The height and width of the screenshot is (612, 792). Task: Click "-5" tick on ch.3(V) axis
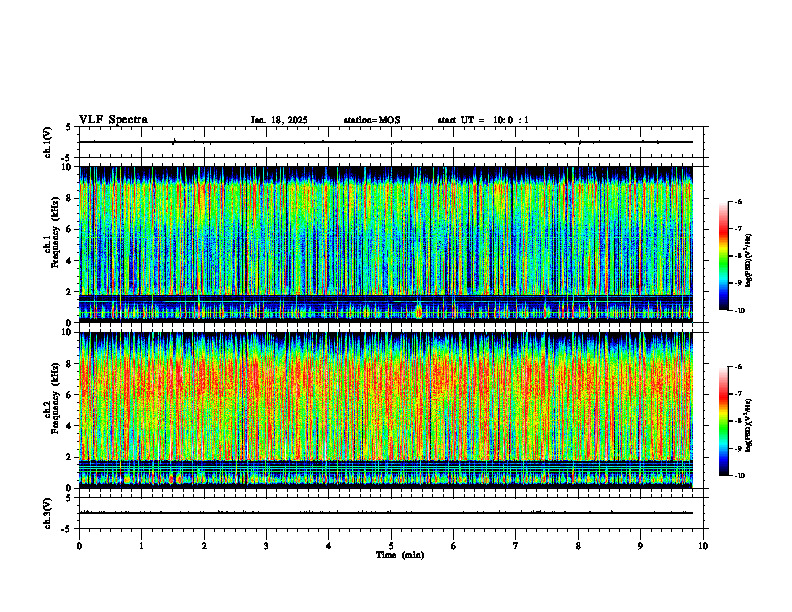66,529
